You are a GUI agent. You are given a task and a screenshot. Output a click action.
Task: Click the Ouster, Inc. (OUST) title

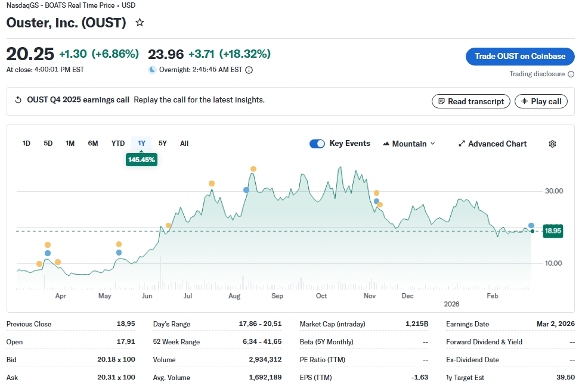(x=66, y=23)
